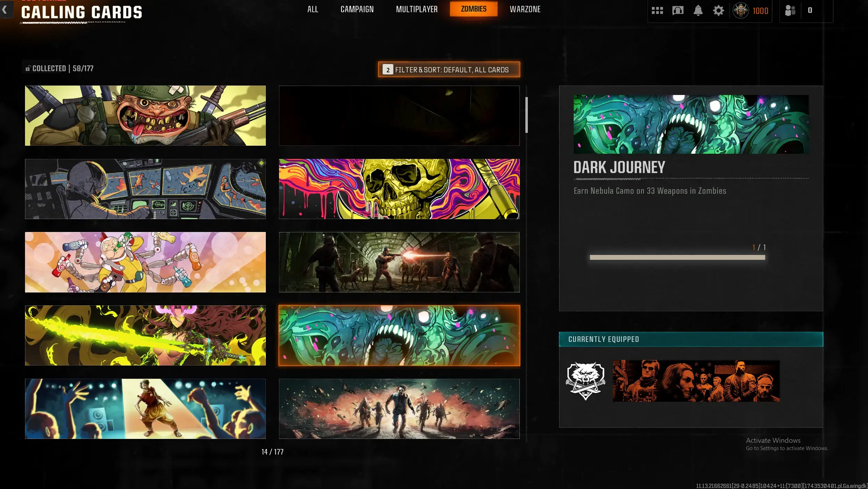868x489 pixels.
Task: Select the soldier goblin calling card
Action: coord(145,116)
